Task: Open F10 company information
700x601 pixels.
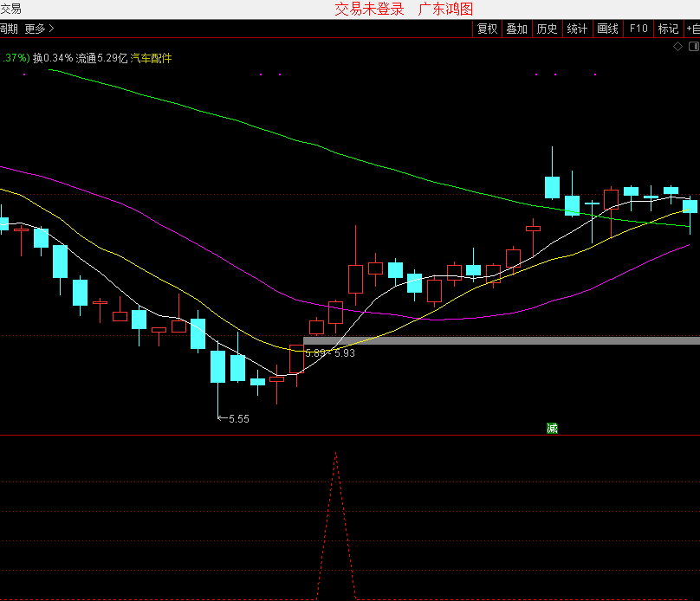Action: [x=638, y=29]
